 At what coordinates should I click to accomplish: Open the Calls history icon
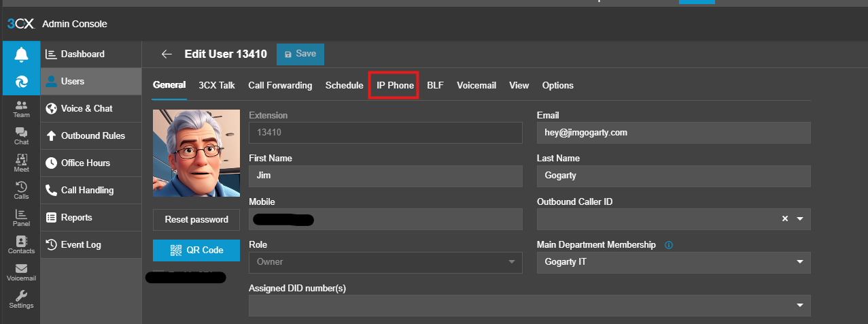(x=21, y=191)
